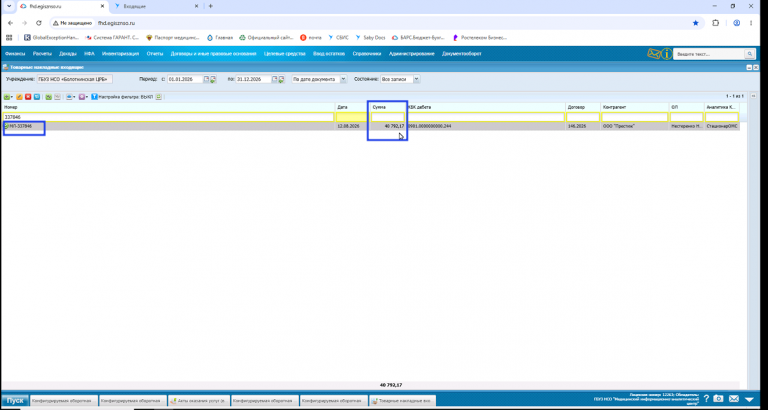Open calendar picker for start date 01.01.2026

[x=207, y=79]
